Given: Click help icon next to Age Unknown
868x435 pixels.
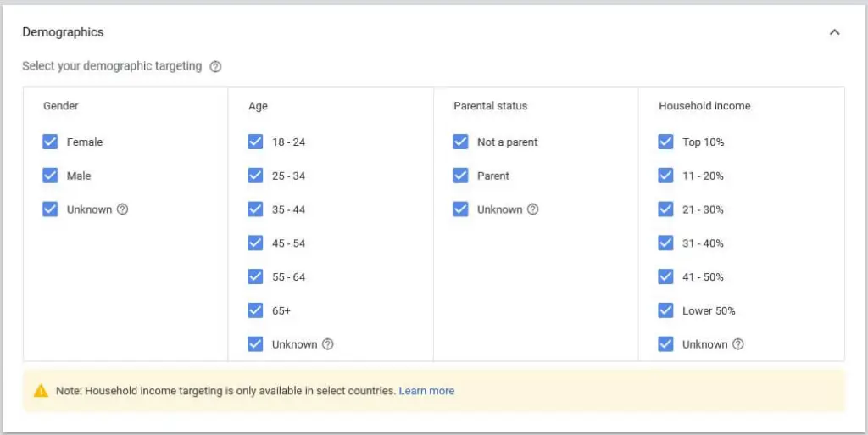Looking at the screenshot, I should tap(327, 344).
